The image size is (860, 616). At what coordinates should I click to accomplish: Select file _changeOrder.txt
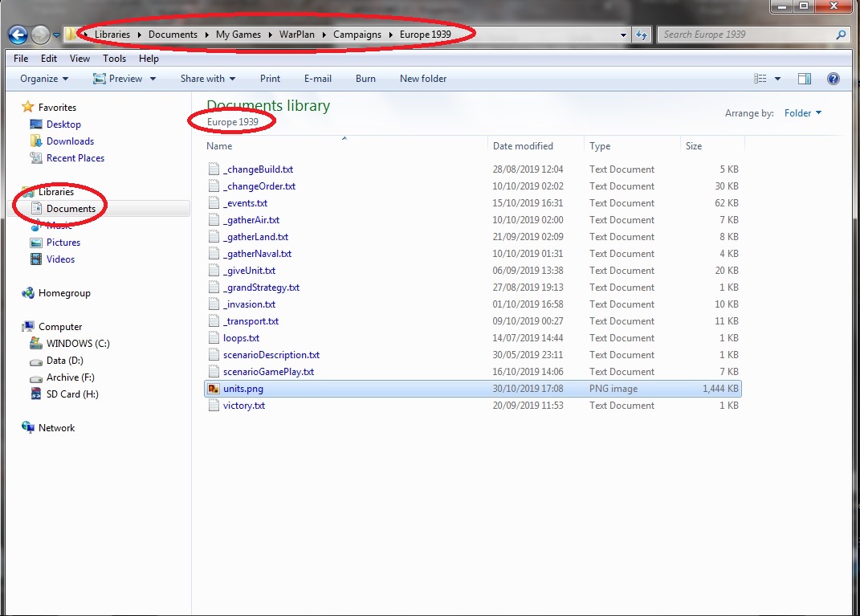259,186
